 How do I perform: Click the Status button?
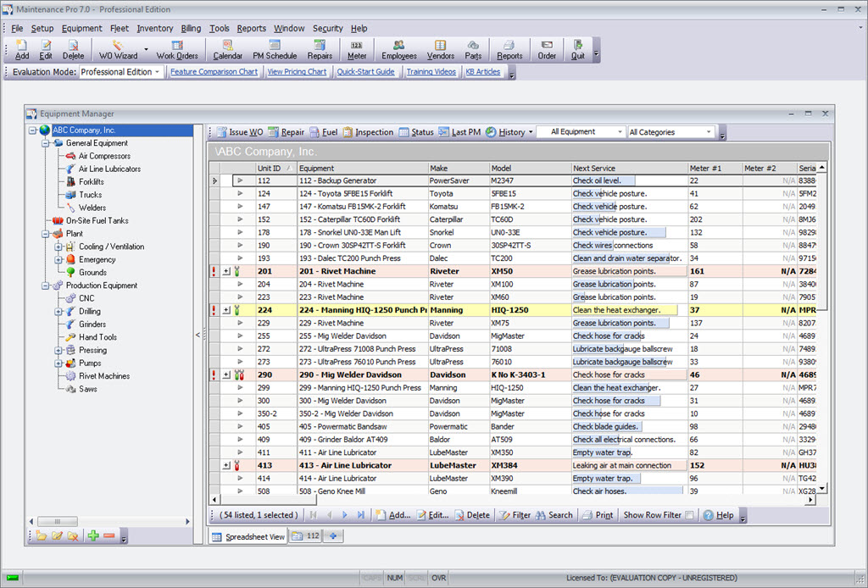coord(416,132)
